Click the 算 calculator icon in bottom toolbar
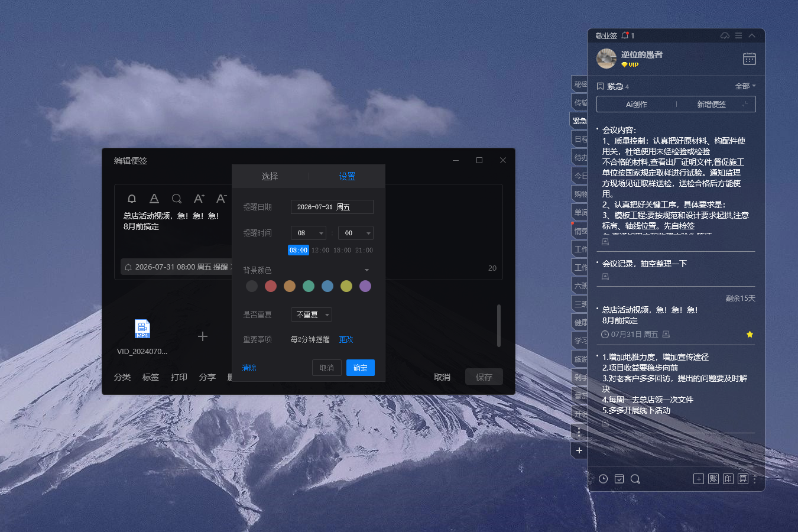The image size is (798, 532). [743, 479]
